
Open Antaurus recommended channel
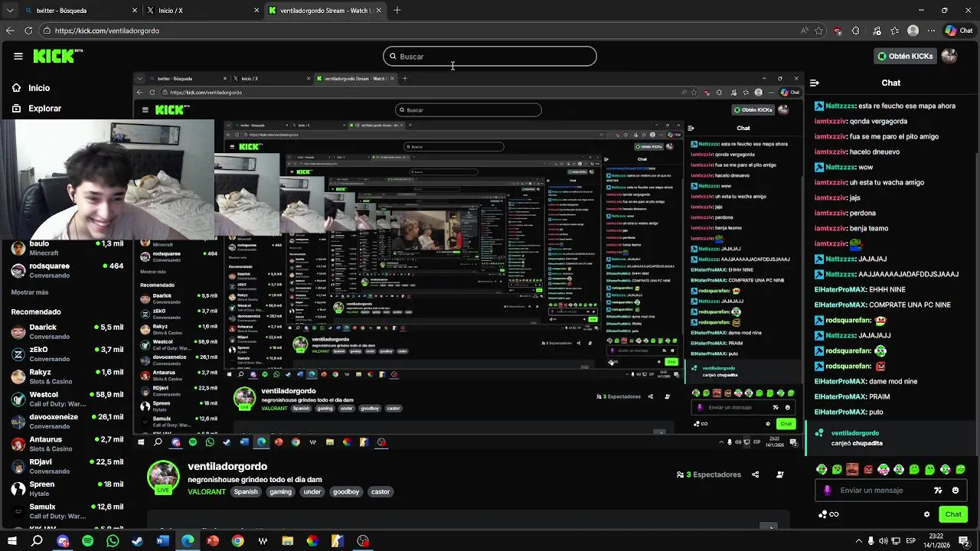click(x=67, y=444)
